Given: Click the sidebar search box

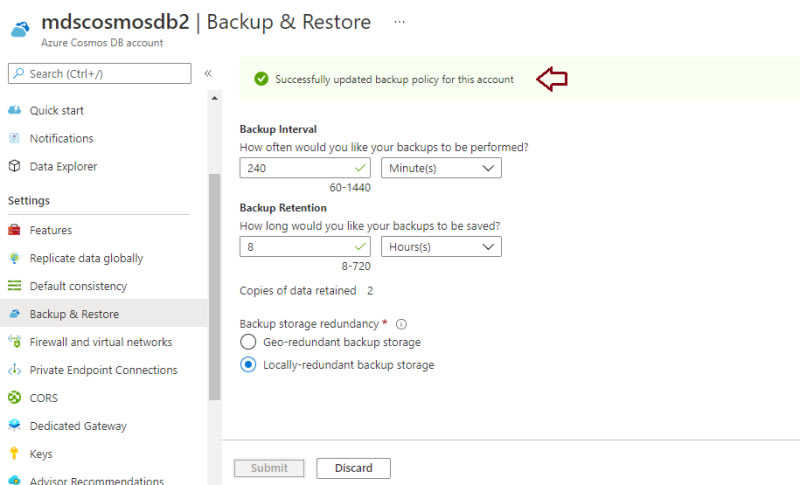Looking at the screenshot, I should (x=99, y=73).
